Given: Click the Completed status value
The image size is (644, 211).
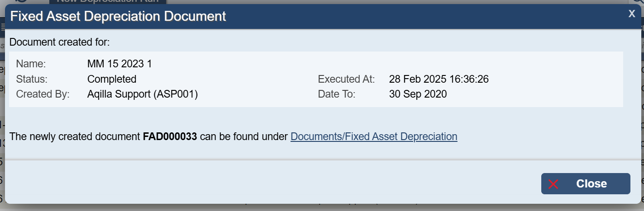Looking at the screenshot, I should [x=112, y=79].
